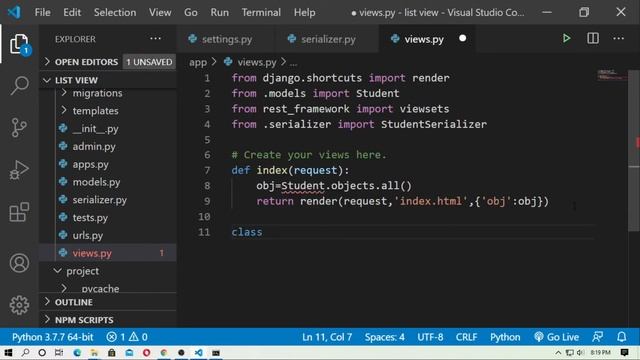Switch to VS Code taskbar icon

[198, 353]
